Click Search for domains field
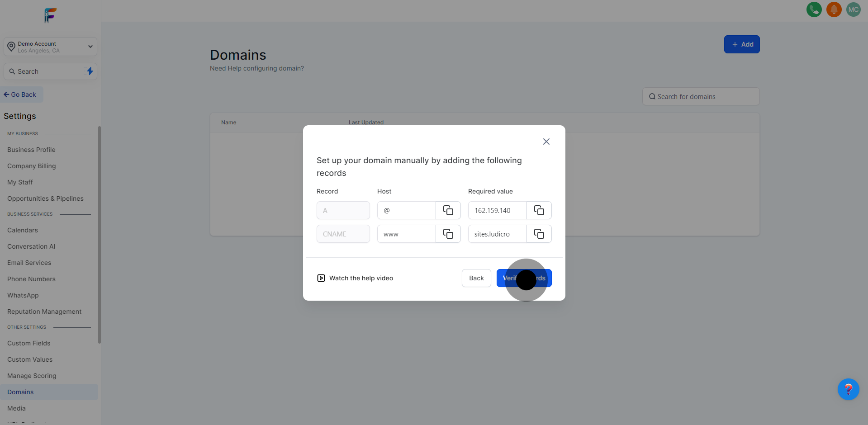The width and height of the screenshot is (868, 425). pos(701,96)
